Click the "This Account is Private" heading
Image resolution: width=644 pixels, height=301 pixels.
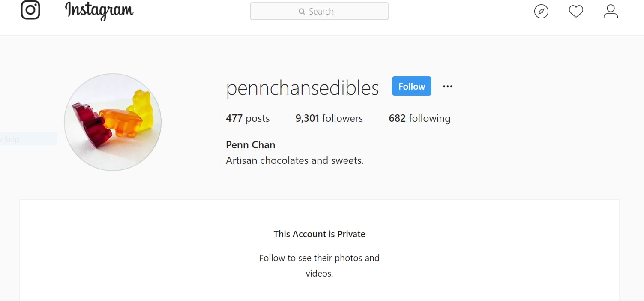point(319,234)
